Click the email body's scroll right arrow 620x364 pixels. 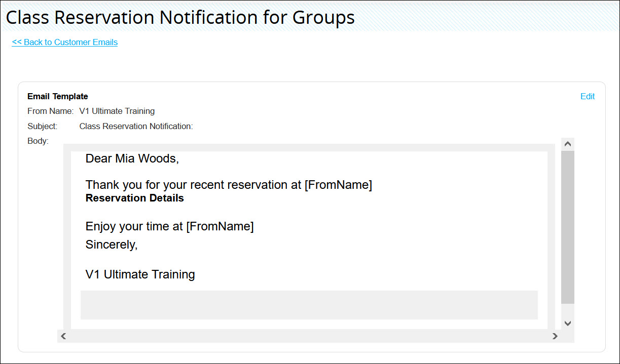tap(555, 336)
